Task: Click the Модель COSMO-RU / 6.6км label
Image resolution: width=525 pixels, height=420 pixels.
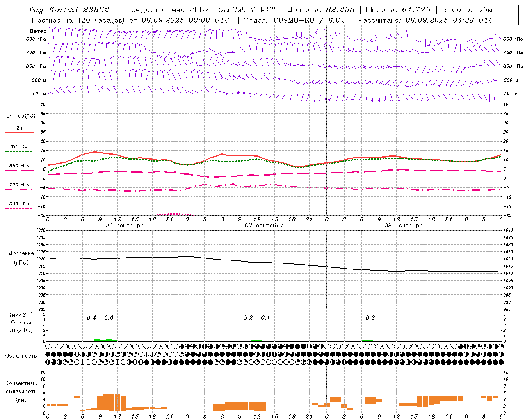Action: (x=296, y=20)
